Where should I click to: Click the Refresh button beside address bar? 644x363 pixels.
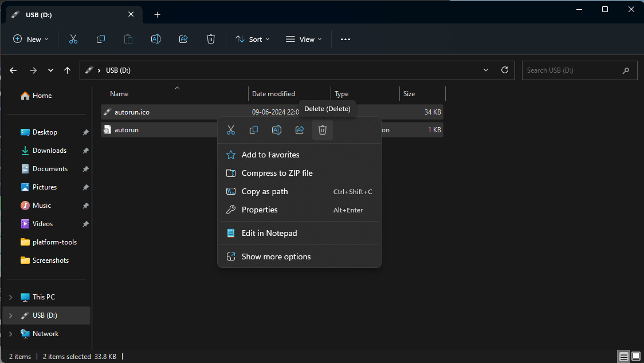(x=505, y=70)
